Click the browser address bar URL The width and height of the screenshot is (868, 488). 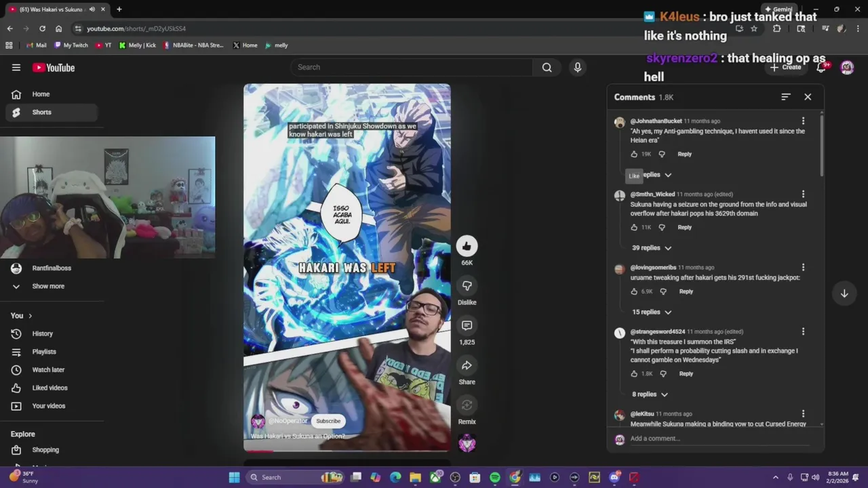(x=136, y=28)
